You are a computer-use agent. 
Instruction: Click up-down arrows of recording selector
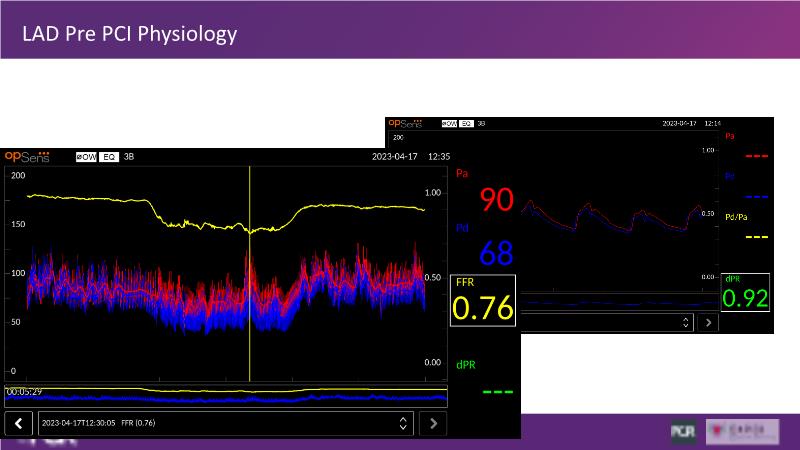(402, 423)
